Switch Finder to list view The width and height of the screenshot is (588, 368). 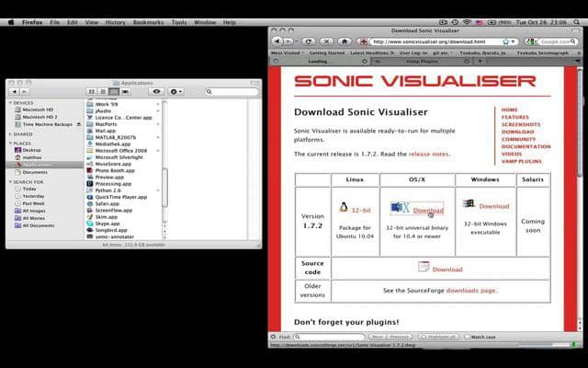pyautogui.click(x=102, y=92)
